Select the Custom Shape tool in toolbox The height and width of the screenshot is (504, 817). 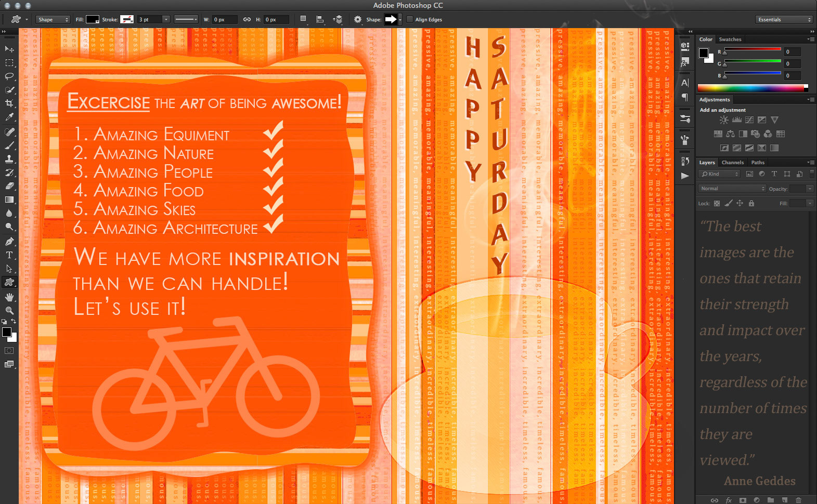9,282
